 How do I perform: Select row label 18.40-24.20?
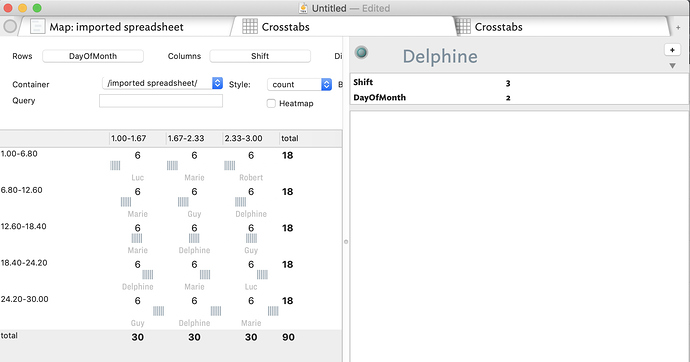pos(24,263)
